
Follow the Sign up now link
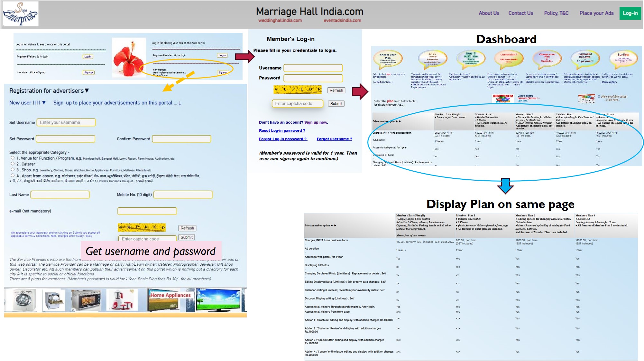coord(316,122)
